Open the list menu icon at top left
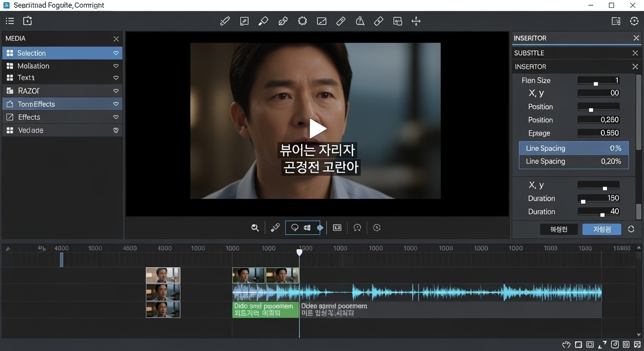Screen dimensions: 644x351 (x=10, y=21)
